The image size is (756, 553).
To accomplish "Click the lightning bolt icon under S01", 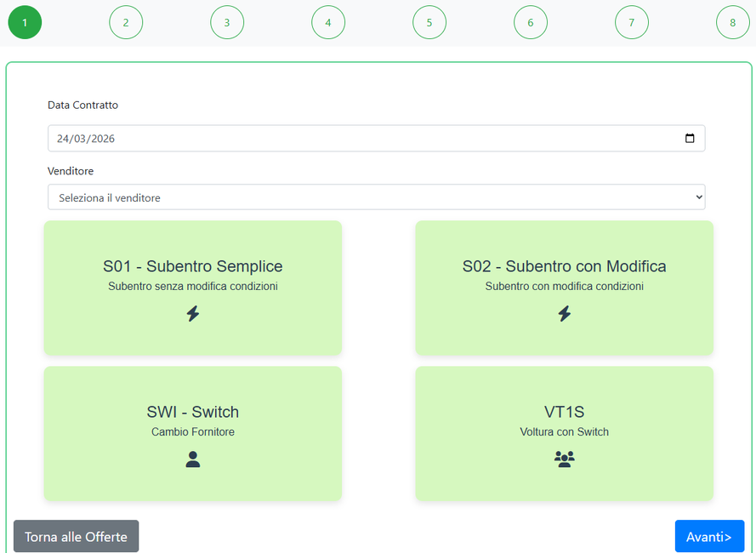I will pyautogui.click(x=193, y=314).
